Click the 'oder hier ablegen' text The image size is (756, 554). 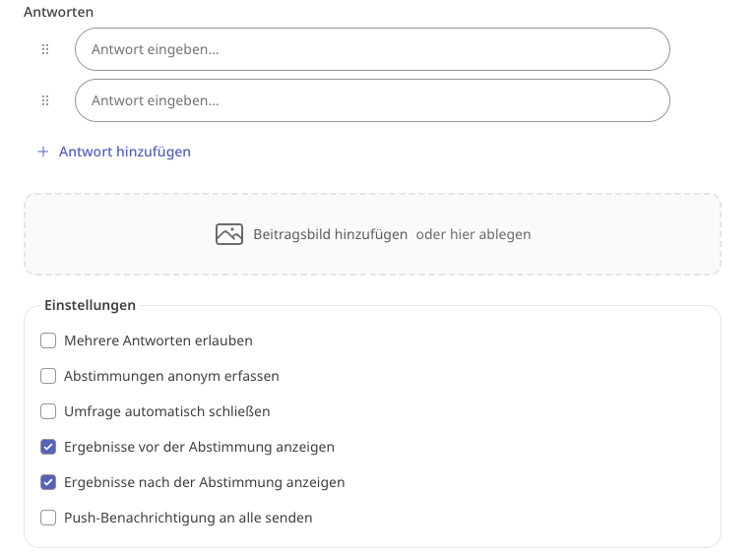tap(473, 234)
